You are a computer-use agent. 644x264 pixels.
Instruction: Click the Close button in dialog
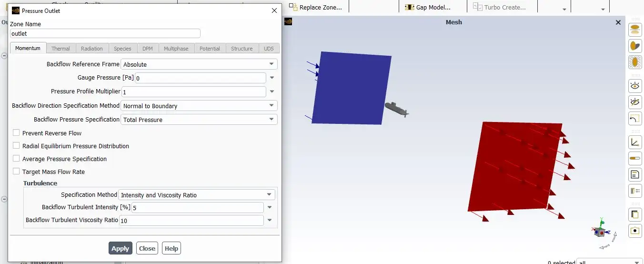147,248
